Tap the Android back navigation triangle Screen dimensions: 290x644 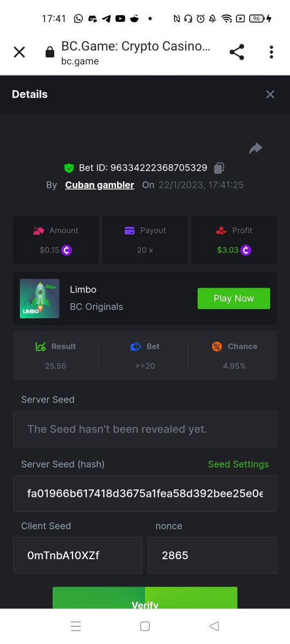[x=214, y=626]
